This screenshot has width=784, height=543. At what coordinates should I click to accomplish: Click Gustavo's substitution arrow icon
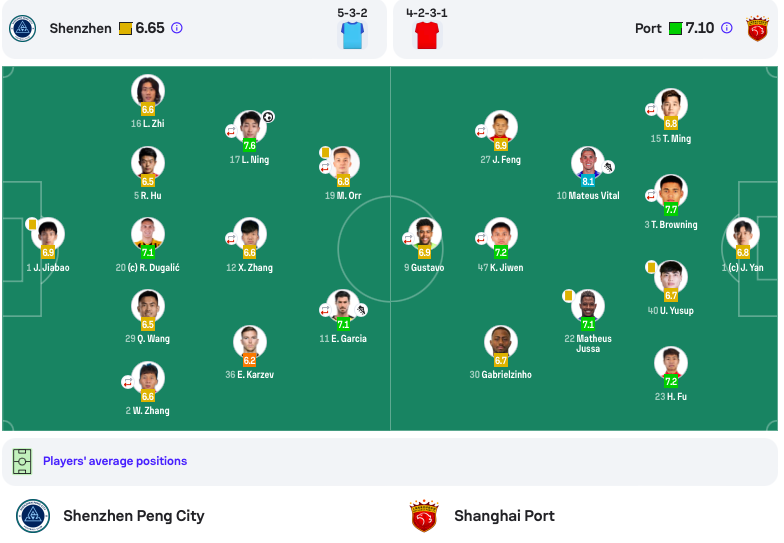[408, 239]
